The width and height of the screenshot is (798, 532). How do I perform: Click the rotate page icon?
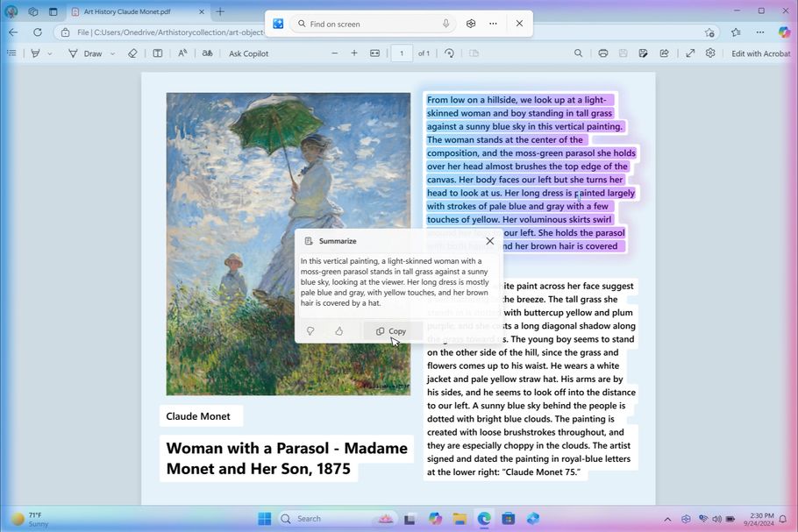point(449,53)
